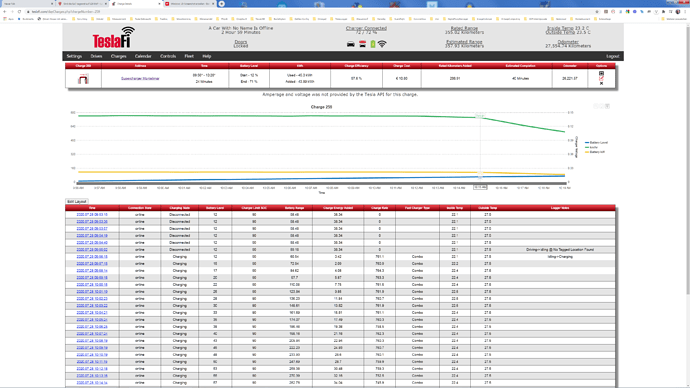Click the Charge Limit SOC column header
Viewport: 690px width, 388px height.
[x=254, y=208]
